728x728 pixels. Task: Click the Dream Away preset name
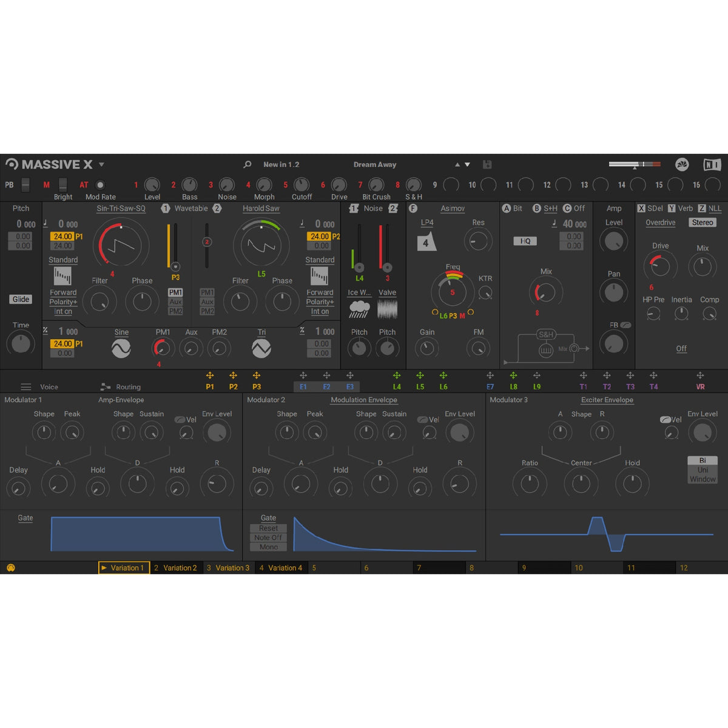pos(375,164)
